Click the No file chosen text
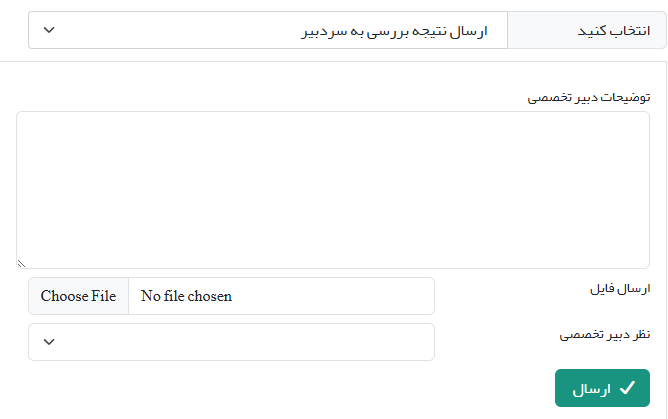 coord(186,296)
